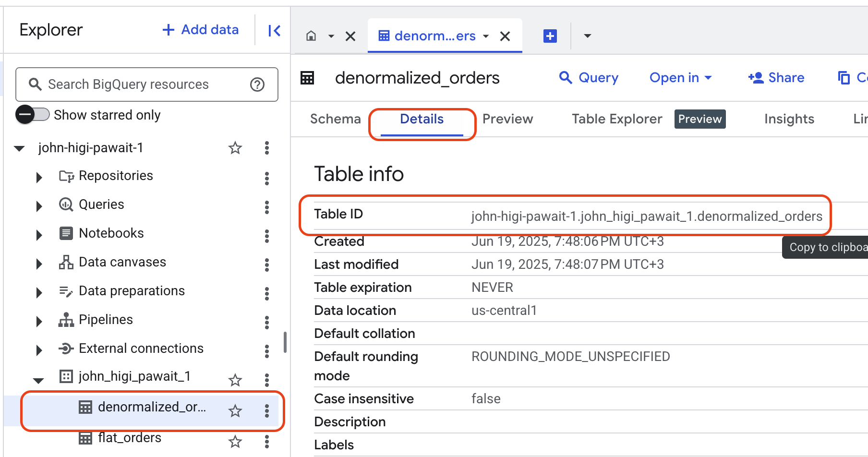Open the Table Explorer tab
The height and width of the screenshot is (457, 868).
click(616, 119)
